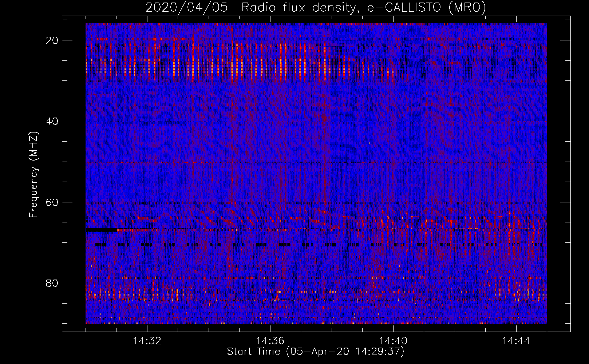The width and height of the screenshot is (589, 364).
Task: Click the '80' frequency tick label
Action: click(52, 283)
